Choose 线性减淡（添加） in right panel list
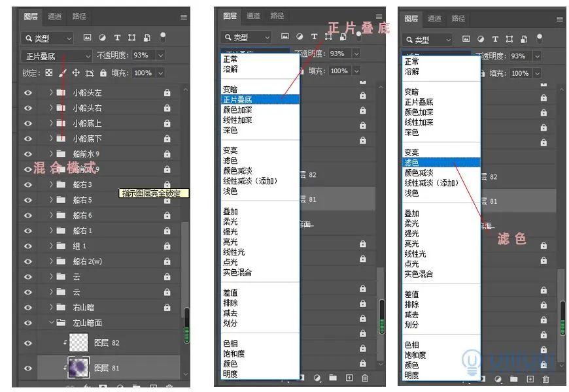 (x=441, y=183)
